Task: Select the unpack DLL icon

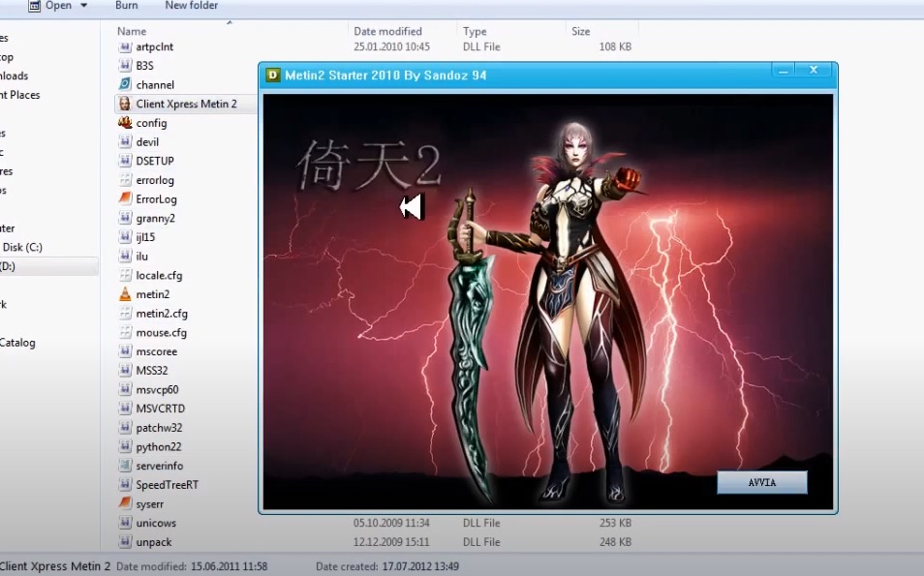Action: click(125, 542)
